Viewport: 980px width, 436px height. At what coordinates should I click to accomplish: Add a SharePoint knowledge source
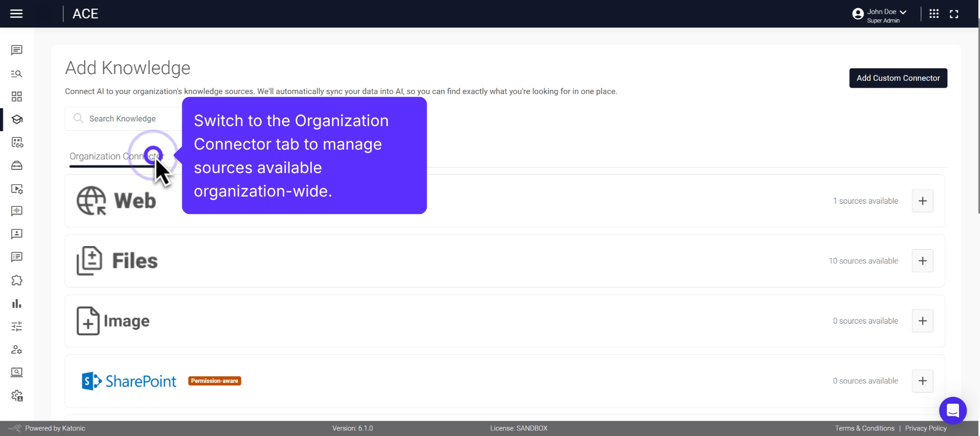[922, 381]
